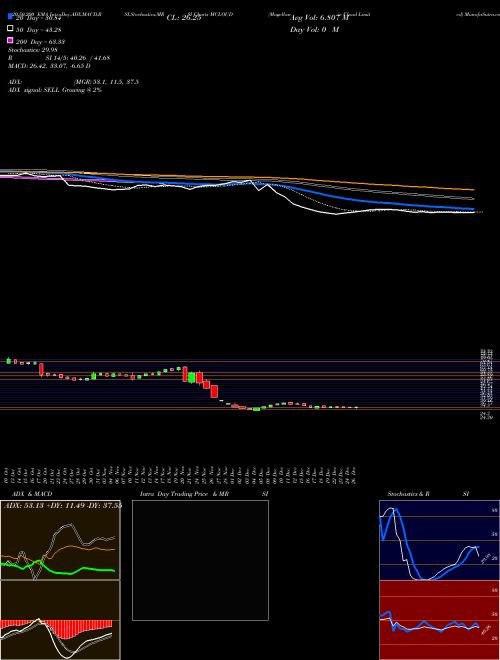Click the 'Stochastics & RSI' panel title
The image size is (500, 660).
click(x=428, y=494)
